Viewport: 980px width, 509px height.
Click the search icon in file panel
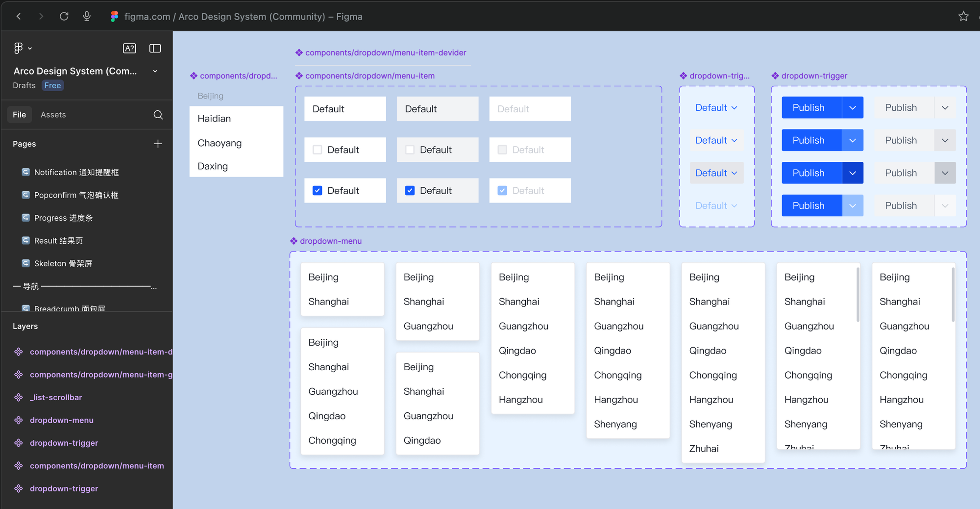click(x=158, y=115)
